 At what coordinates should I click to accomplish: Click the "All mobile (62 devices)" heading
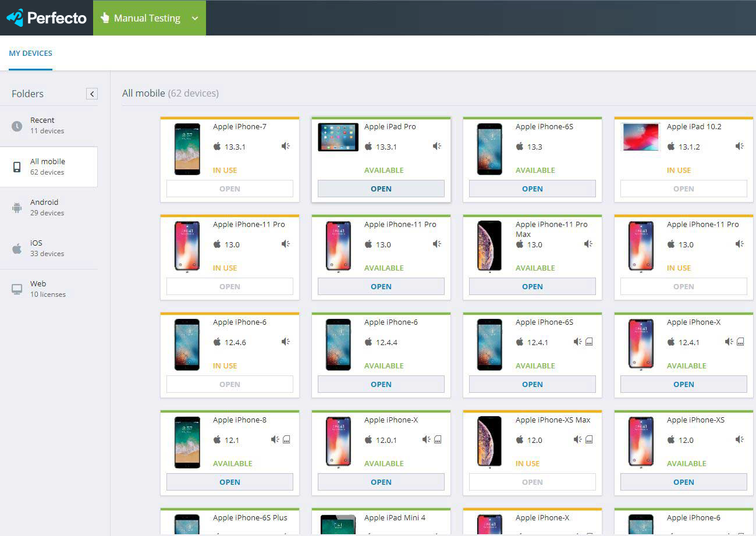[x=171, y=93]
